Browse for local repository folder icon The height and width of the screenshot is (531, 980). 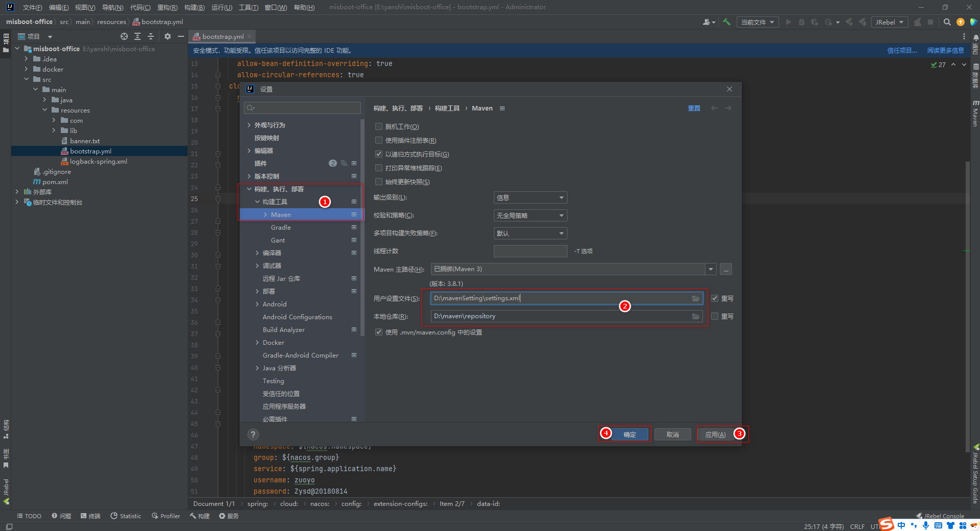click(x=696, y=316)
